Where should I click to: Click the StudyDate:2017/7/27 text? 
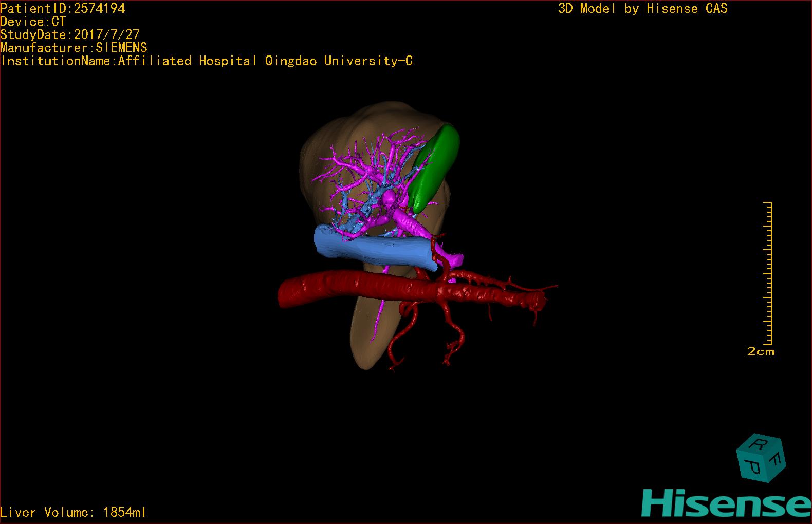point(70,34)
